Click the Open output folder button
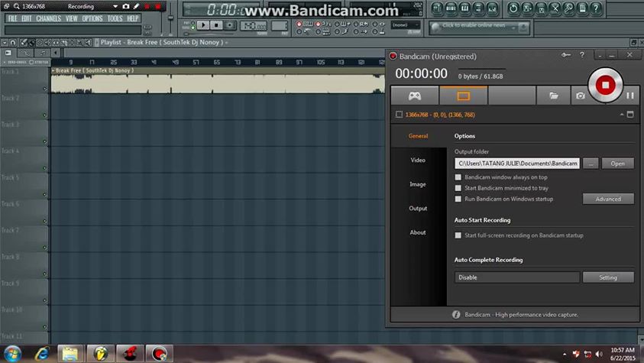 (618, 164)
